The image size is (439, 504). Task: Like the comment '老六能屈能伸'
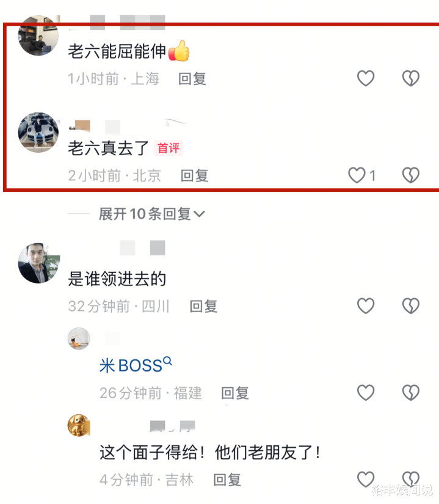[x=366, y=78]
